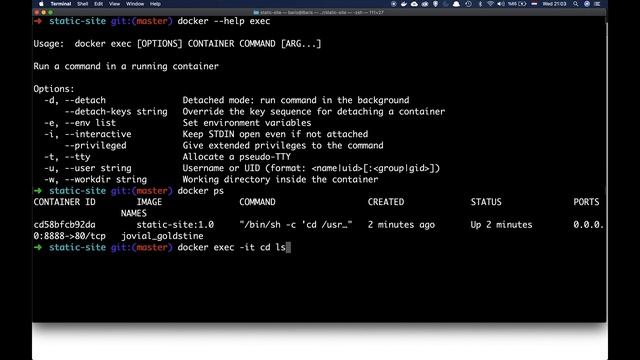Click the '-d, --detach' option
The width and height of the screenshot is (640, 360).
click(75, 100)
